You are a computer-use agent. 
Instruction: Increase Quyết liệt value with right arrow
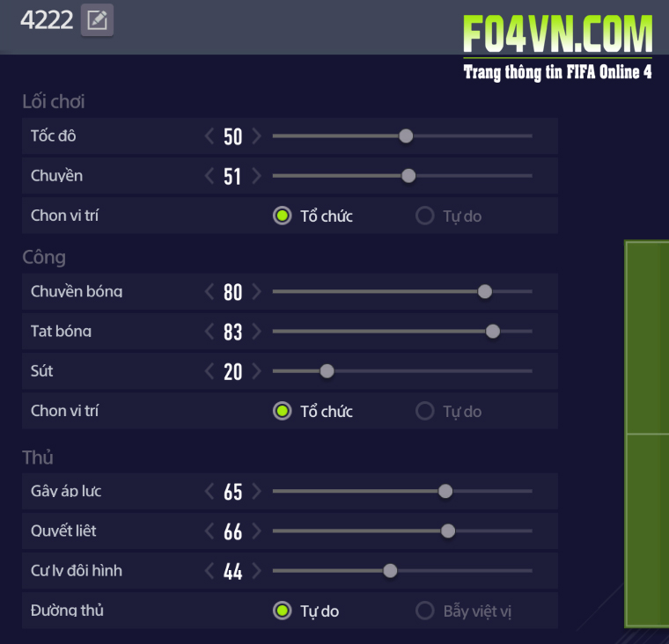256,531
